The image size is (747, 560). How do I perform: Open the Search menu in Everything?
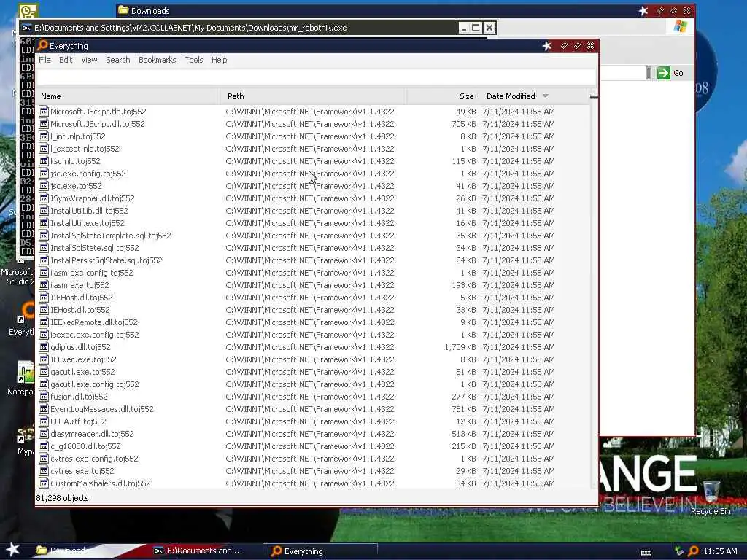coord(117,60)
